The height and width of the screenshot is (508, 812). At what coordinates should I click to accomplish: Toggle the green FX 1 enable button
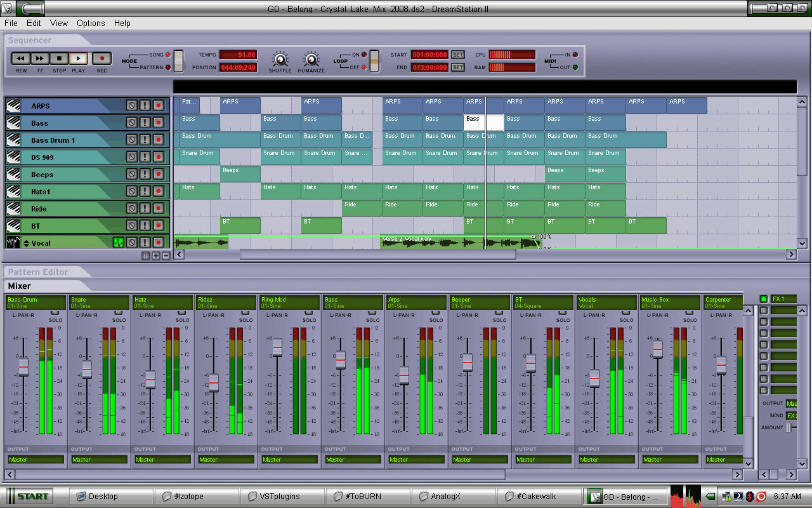pyautogui.click(x=764, y=299)
